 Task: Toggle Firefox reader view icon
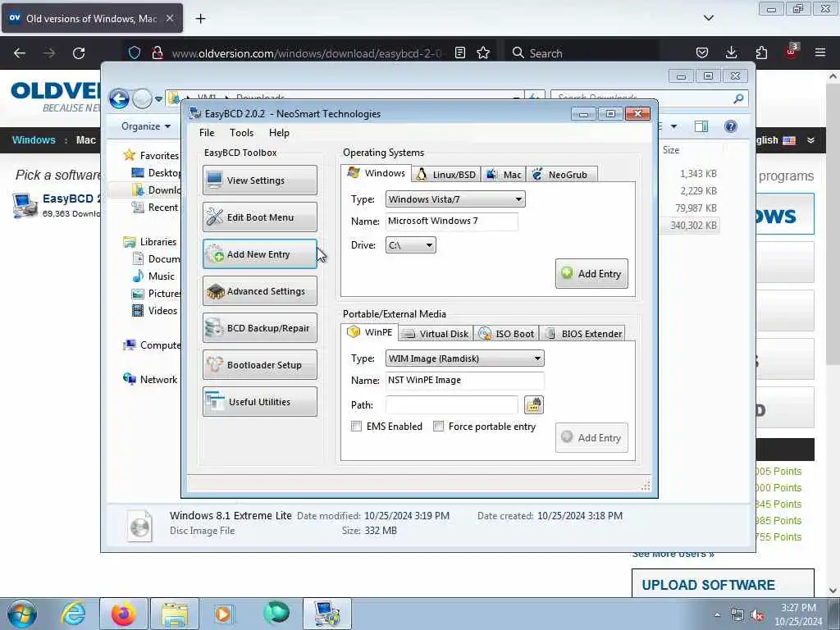tap(460, 53)
